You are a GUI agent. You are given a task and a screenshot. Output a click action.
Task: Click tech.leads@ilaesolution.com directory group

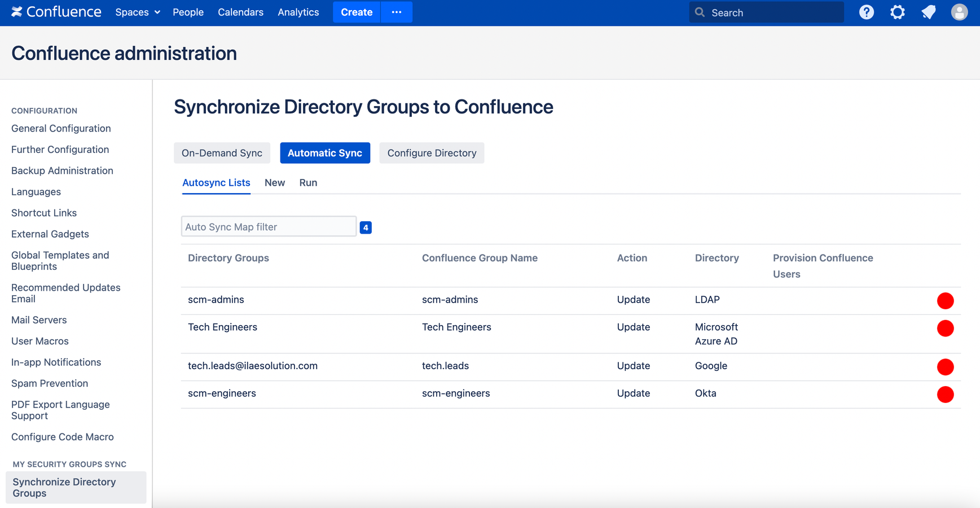(253, 366)
